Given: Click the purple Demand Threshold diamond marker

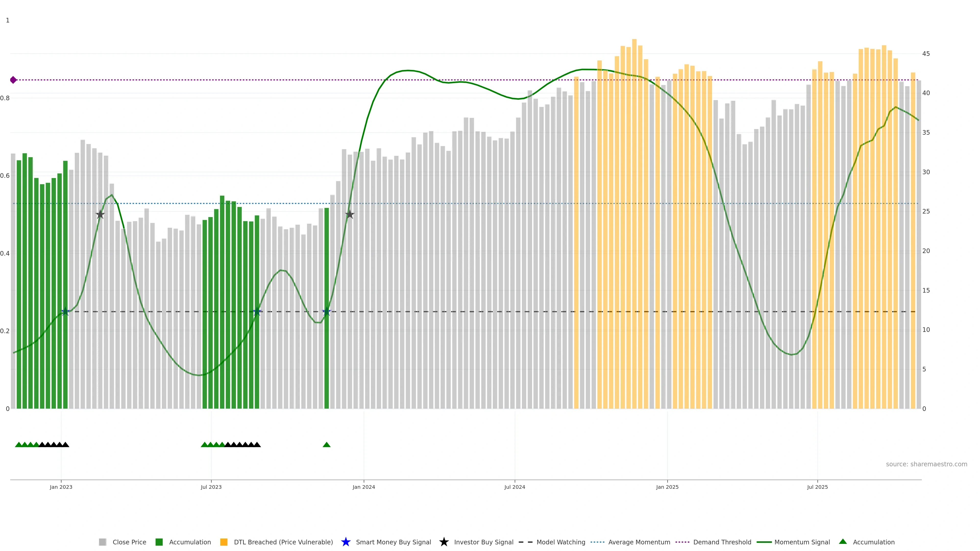Looking at the screenshot, I should 13,80.
